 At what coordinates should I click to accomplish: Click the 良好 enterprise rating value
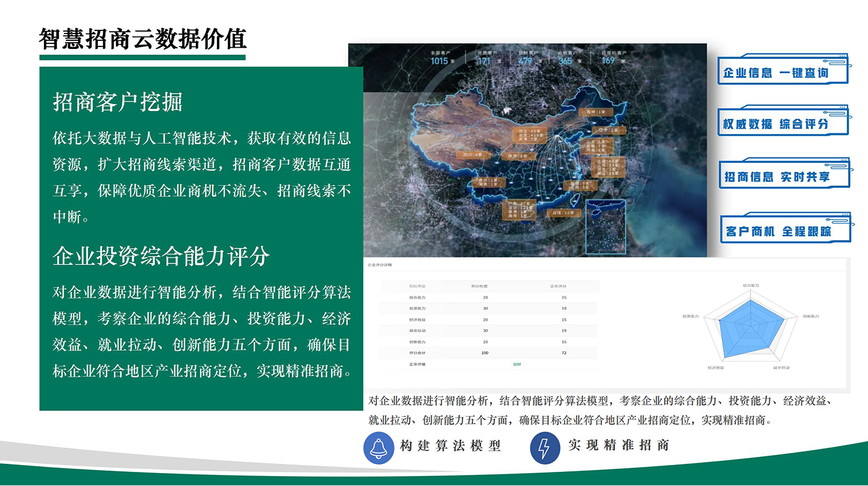pos(518,364)
